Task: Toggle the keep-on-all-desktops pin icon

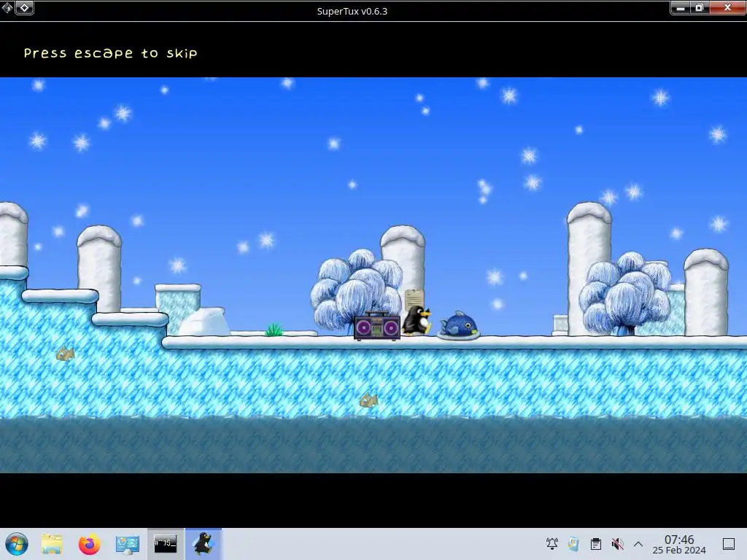Action: tap(24, 7)
